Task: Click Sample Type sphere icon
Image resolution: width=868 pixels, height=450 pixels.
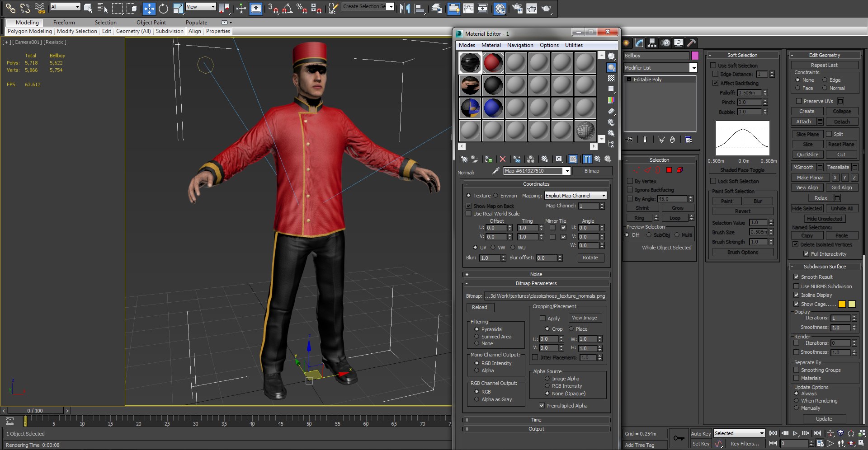Action: click(611, 56)
